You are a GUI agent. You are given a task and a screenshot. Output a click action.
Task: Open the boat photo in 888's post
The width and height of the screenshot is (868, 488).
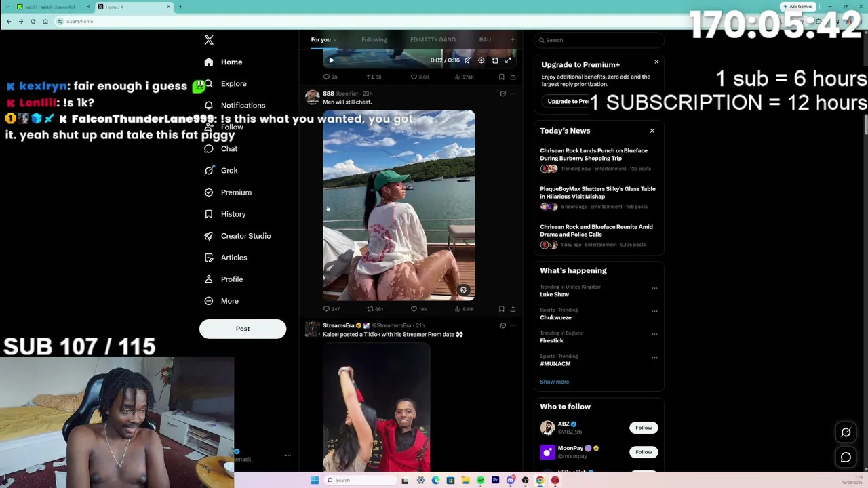399,205
